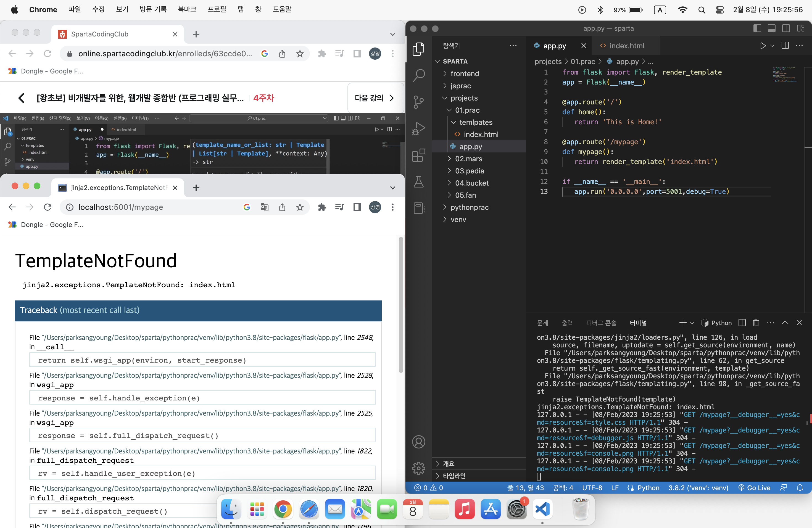The width and height of the screenshot is (812, 528).
Task: Toggle side panel in the localhost Chrome window
Action: (357, 207)
